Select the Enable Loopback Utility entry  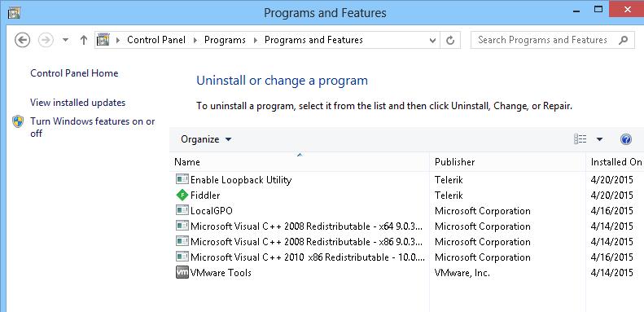coord(241,180)
